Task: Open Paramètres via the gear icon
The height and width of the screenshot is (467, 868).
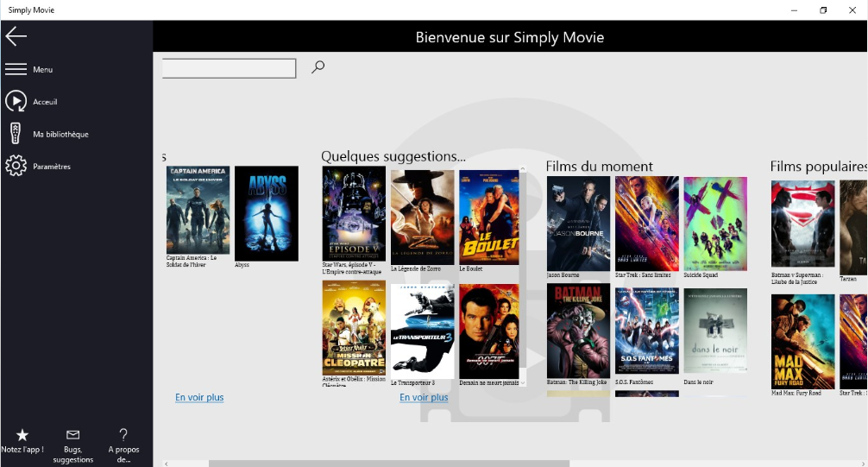Action: [16, 166]
